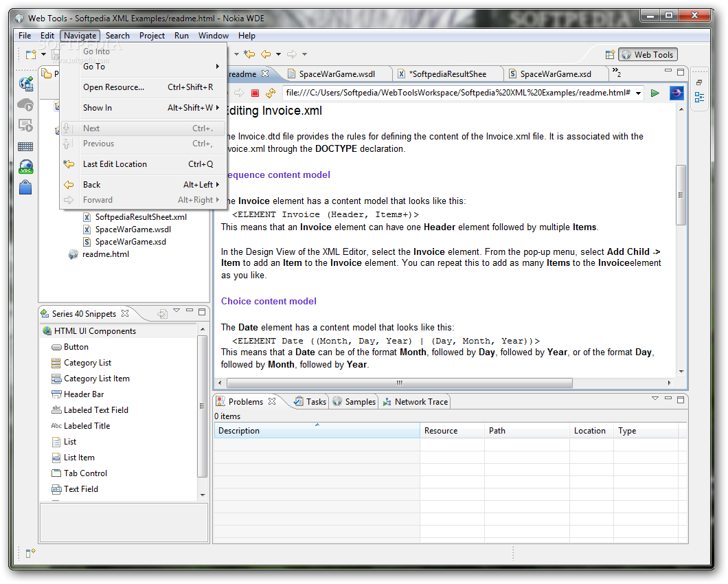
Task: Switch to the Network Trace tab
Action: point(415,402)
